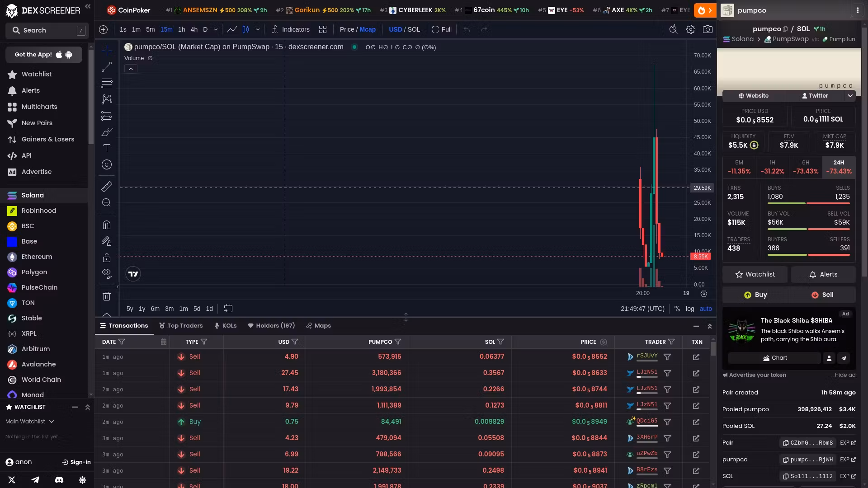This screenshot has width=868, height=488.
Task: Open the KOLs tab
Action: click(226, 326)
